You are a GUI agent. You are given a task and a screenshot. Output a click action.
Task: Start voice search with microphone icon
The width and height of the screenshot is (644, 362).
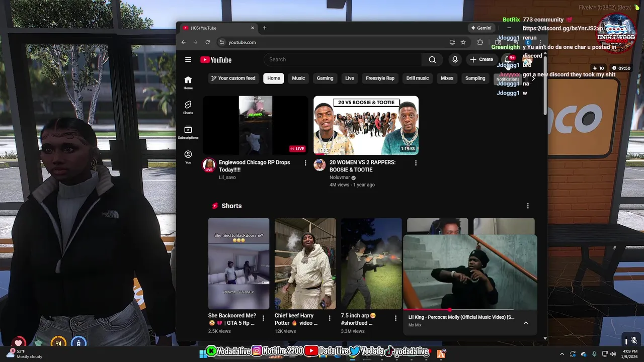click(x=455, y=60)
